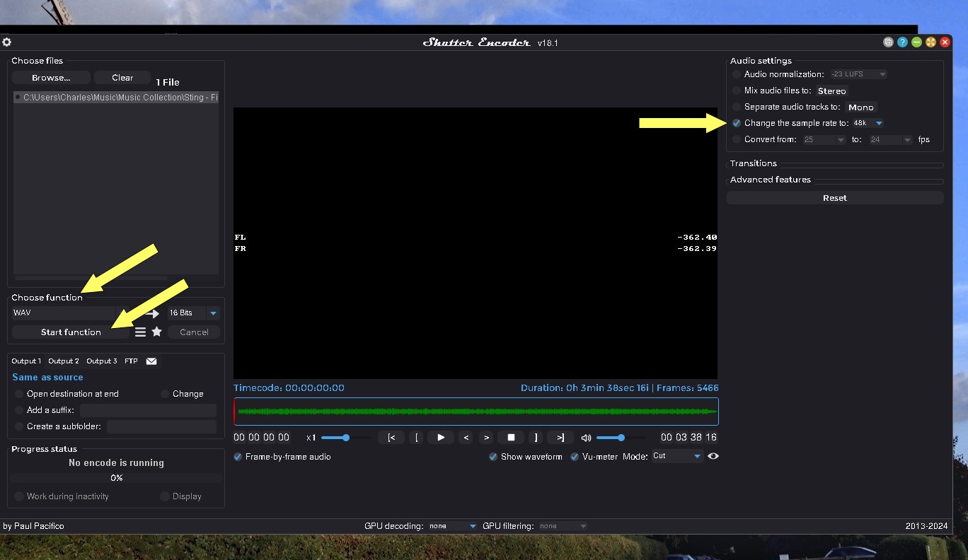Screen dimensions: 968x560
Task: Click the blue help question mark icon
Action: click(902, 42)
